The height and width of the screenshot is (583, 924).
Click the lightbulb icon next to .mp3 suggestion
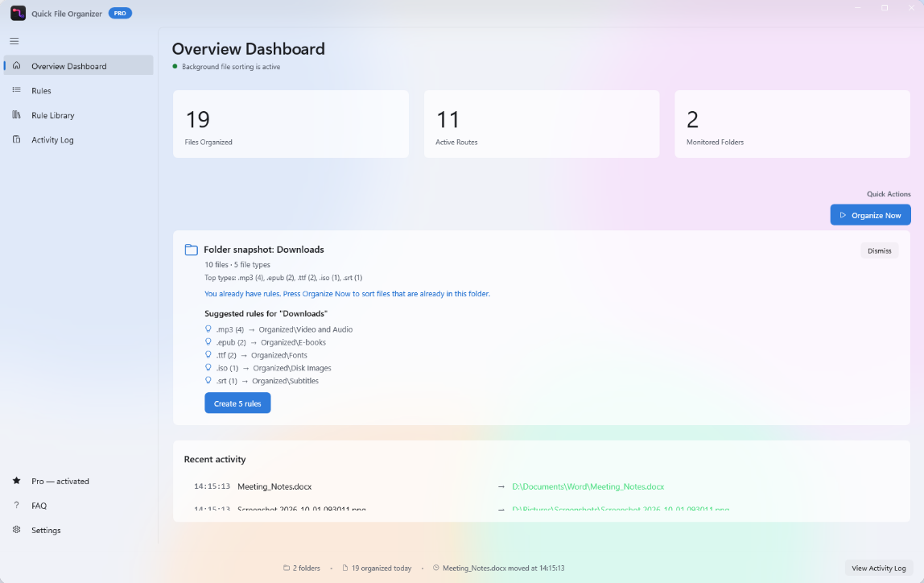click(208, 329)
